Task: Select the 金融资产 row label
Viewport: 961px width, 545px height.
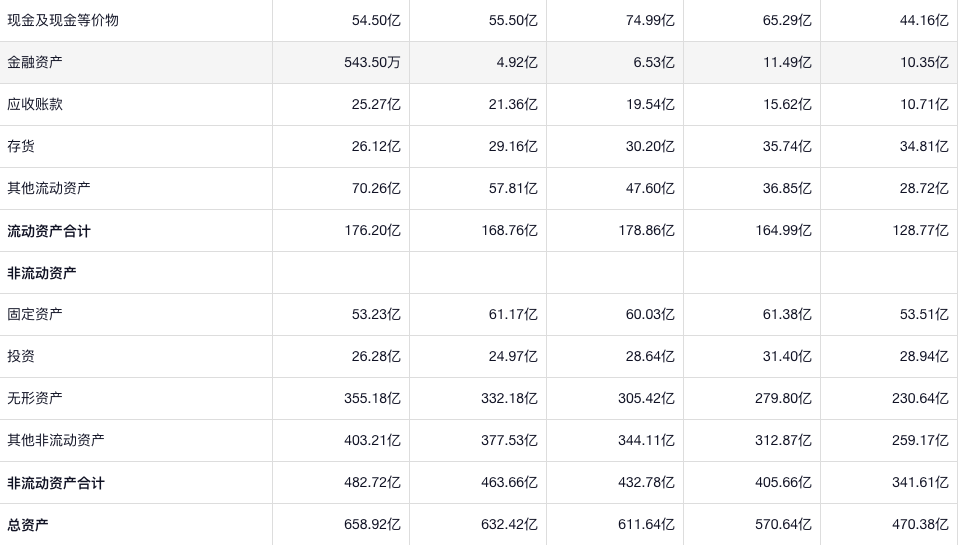Action: 35,62
